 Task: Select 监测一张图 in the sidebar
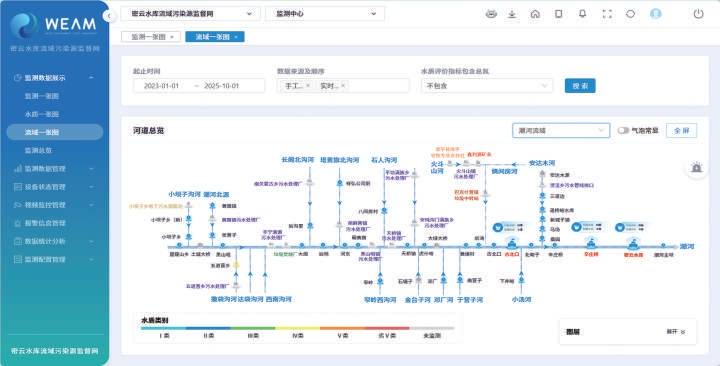(x=42, y=96)
